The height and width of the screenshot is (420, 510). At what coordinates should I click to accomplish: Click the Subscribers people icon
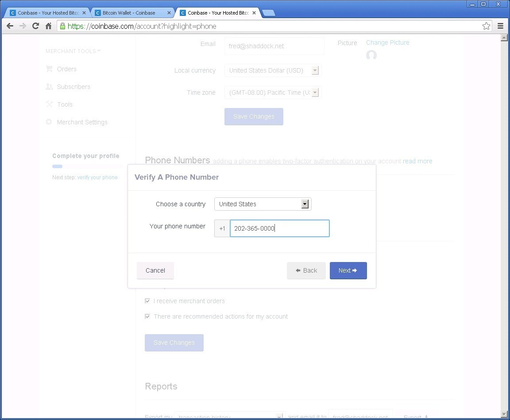pyautogui.click(x=49, y=86)
